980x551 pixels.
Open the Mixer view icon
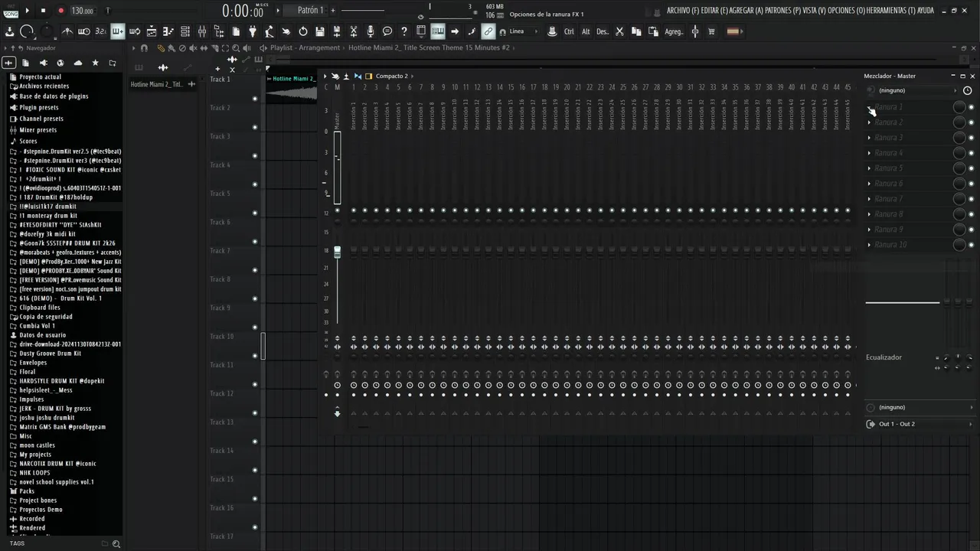[x=202, y=31]
